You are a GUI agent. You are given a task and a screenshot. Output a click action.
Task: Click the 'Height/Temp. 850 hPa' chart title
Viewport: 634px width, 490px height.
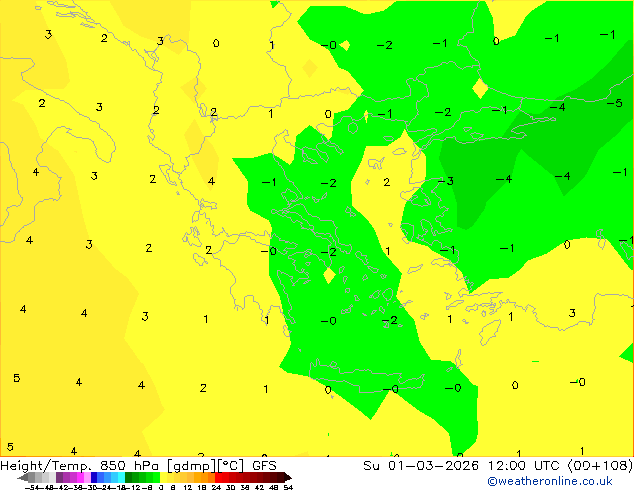pos(79,466)
